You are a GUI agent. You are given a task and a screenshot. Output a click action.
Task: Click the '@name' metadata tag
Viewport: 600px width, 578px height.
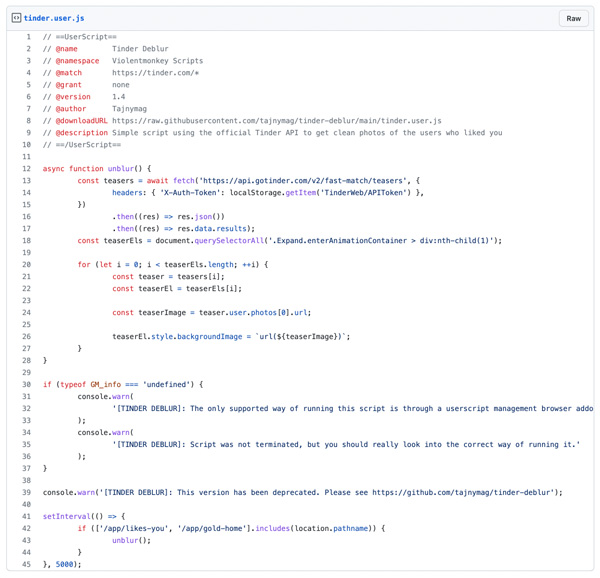tap(67, 49)
